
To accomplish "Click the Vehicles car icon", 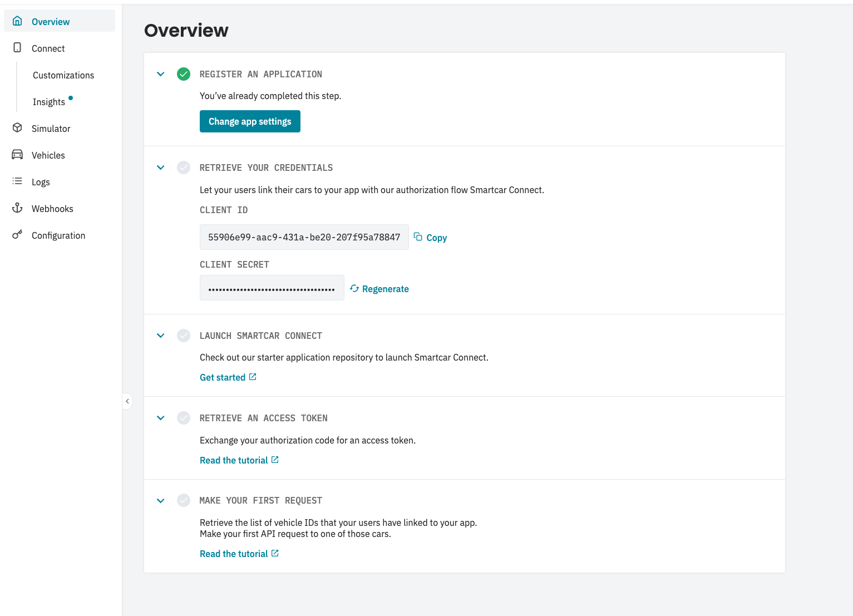I will tap(17, 155).
